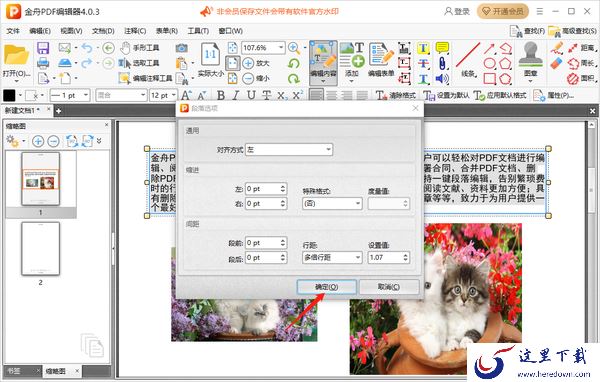Open the special format (特殊格式) dropdown
Image resolution: width=600 pixels, height=382 pixels.
[x=332, y=203]
